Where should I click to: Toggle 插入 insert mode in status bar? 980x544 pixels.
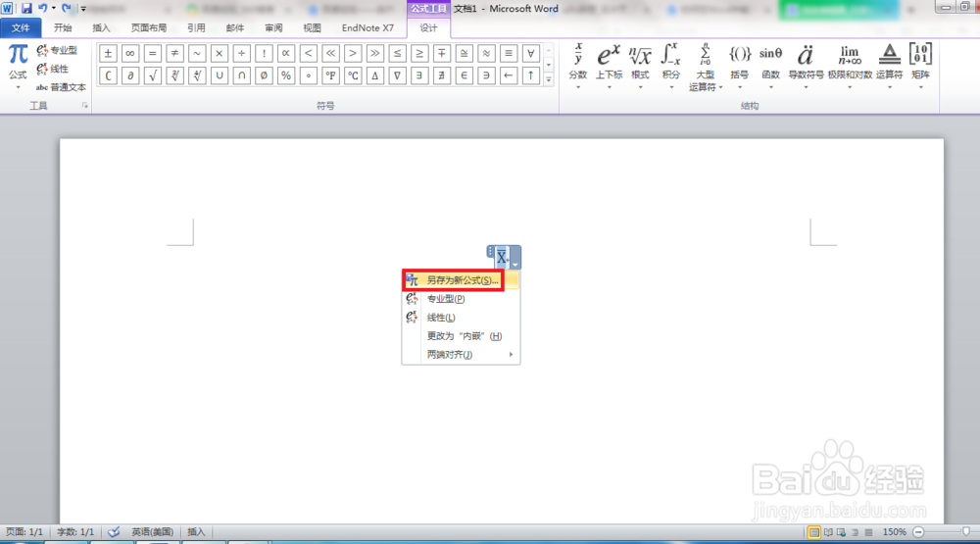(196, 532)
